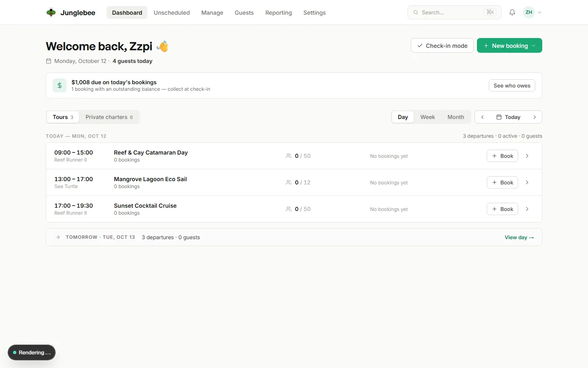This screenshot has width=588, height=368.
Task: Select the Dashboard nav item
Action: tap(127, 13)
